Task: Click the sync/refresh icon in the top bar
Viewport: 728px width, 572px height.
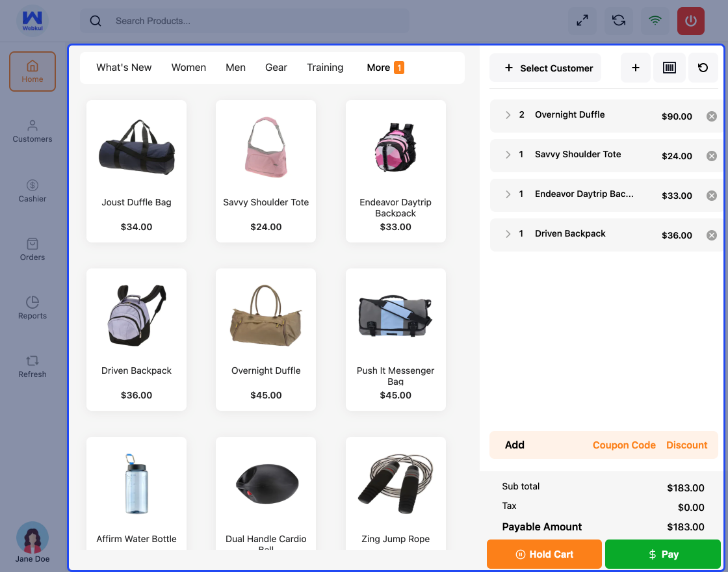Action: click(618, 21)
